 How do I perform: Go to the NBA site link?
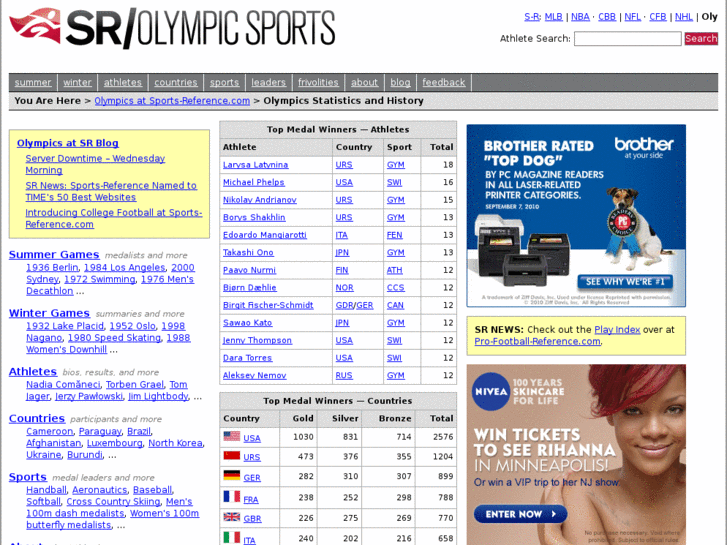(580, 17)
